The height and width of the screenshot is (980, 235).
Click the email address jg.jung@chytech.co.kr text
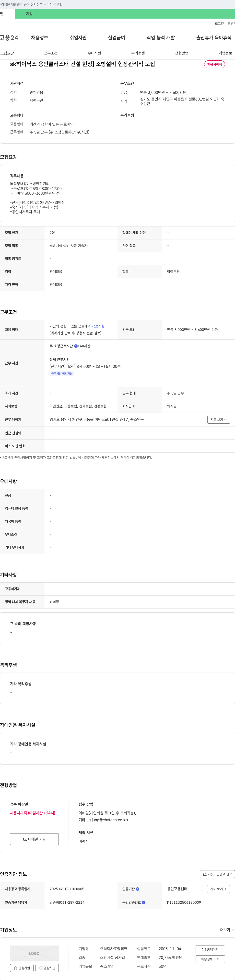107,820
